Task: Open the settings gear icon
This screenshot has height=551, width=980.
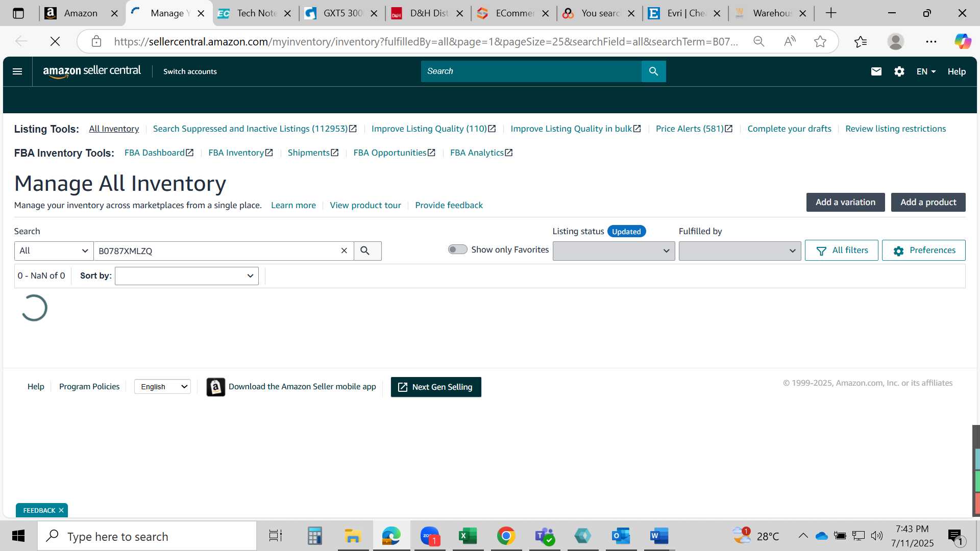Action: click(899, 71)
